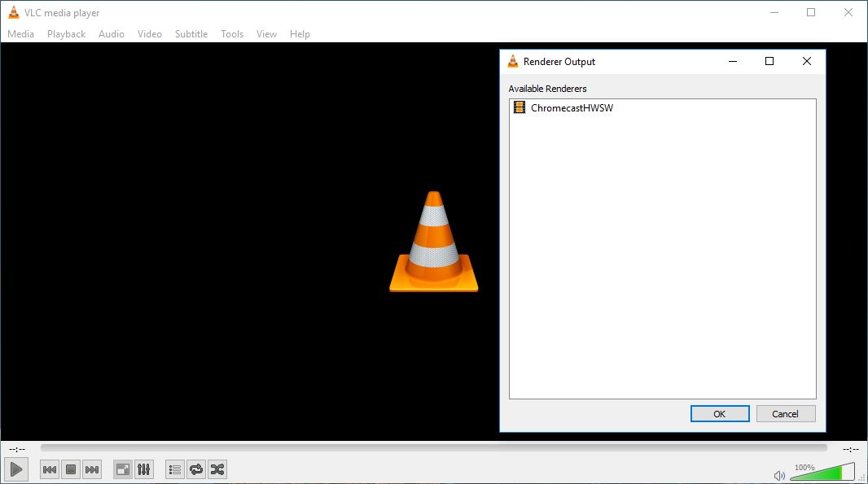
Task: Open the Tools menu
Action: tap(232, 34)
